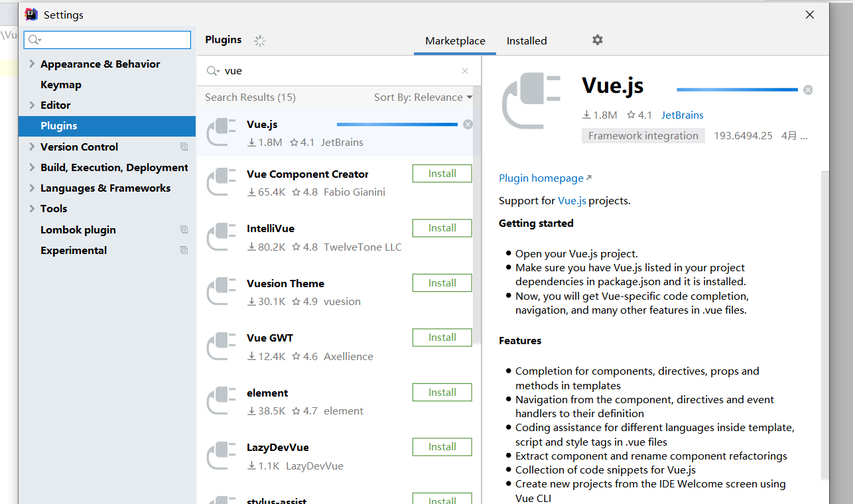
Task: Click the Vue GWT plugin icon
Action: point(222,346)
